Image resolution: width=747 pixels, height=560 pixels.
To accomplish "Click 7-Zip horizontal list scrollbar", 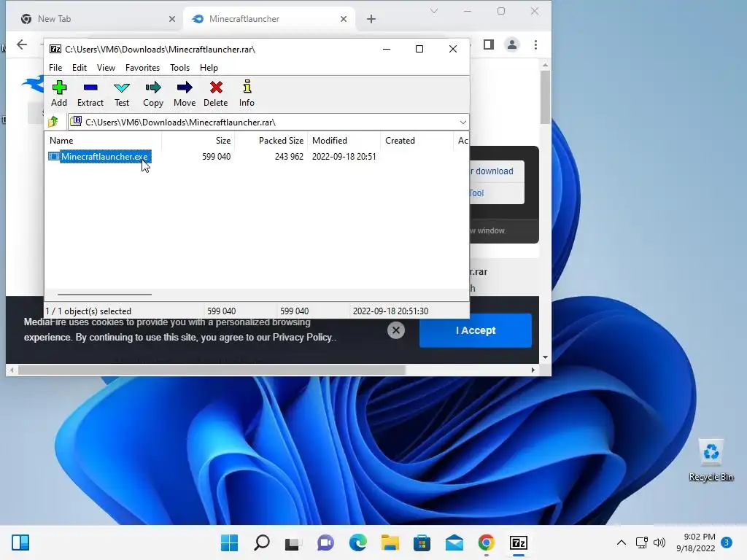I will pos(104,295).
